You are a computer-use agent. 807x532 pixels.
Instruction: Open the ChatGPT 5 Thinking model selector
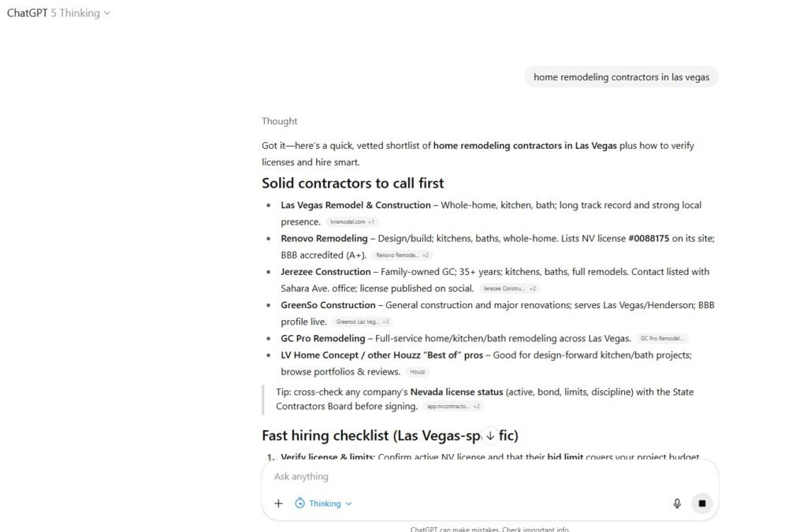tap(59, 13)
